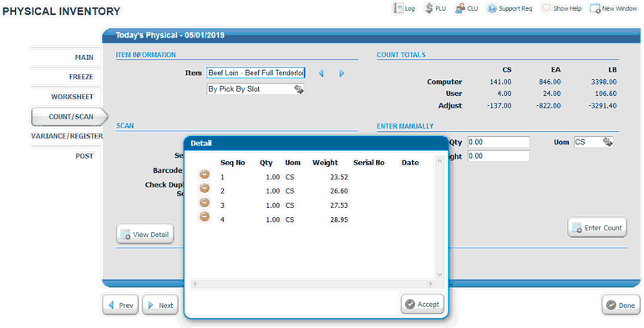This screenshot has height=328, width=644.
Task: Click the Qty input field
Action: click(498, 143)
